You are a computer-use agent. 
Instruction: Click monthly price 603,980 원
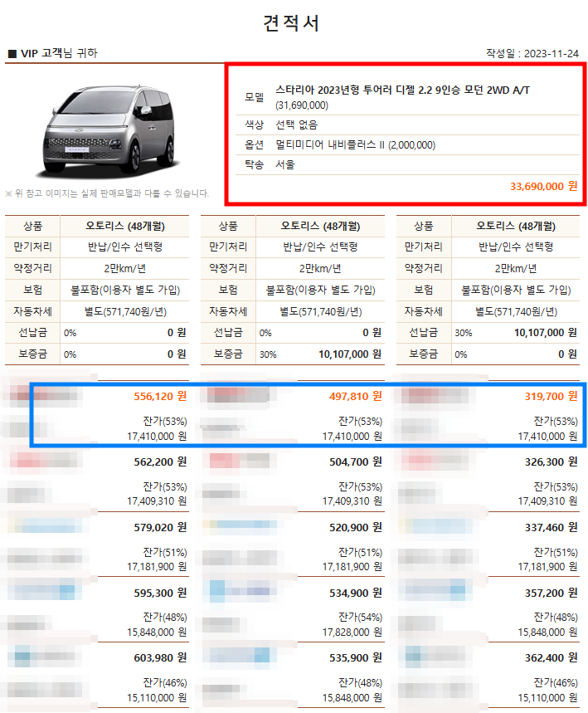160,658
